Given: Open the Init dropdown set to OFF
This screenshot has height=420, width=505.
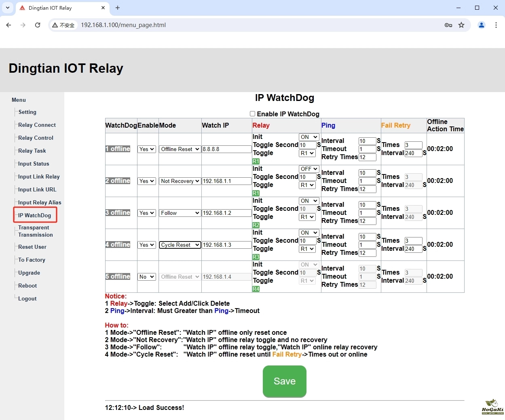Looking at the screenshot, I should point(309,169).
